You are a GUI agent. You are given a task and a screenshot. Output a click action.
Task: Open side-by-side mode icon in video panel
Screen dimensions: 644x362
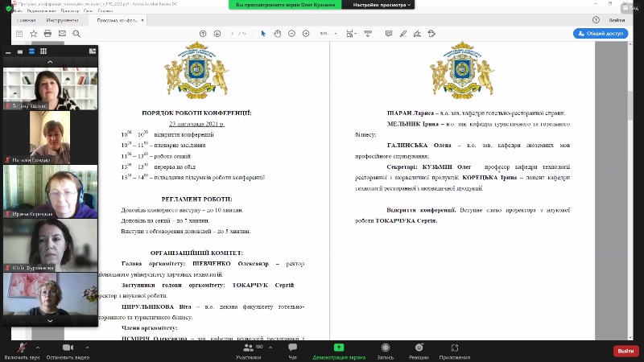point(93,51)
